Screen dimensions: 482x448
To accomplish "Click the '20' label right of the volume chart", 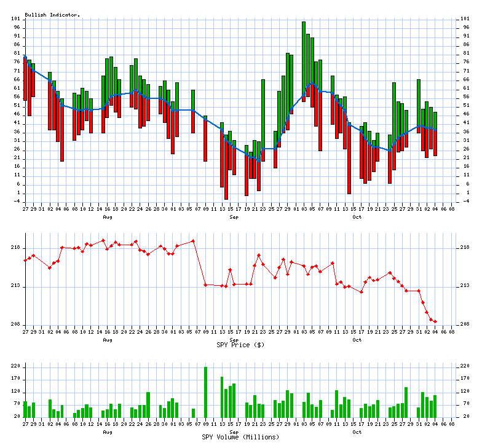I will click(465, 416).
